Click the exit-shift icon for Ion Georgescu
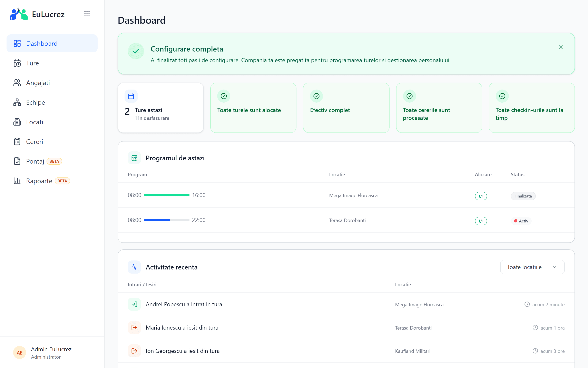This screenshot has height=368, width=588. [x=134, y=351]
